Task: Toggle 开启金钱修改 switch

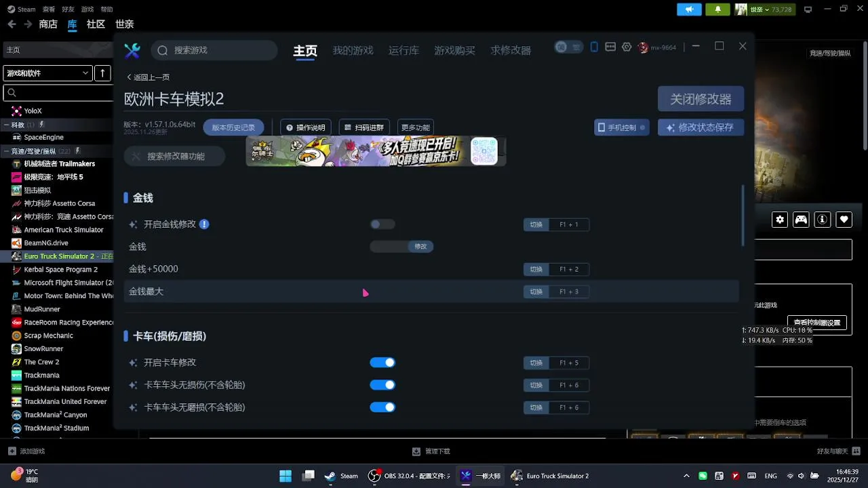Action: coord(382,224)
